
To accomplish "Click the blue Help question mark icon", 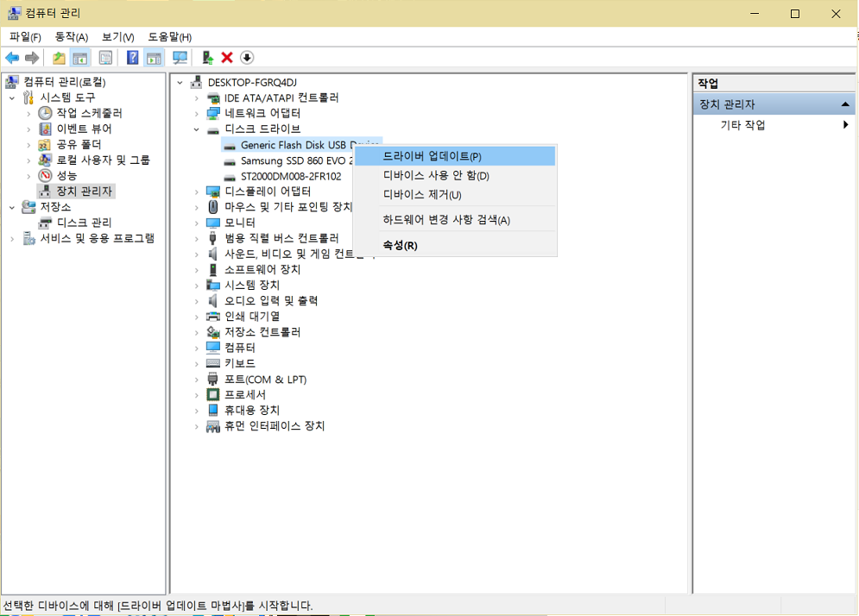I will pos(132,57).
